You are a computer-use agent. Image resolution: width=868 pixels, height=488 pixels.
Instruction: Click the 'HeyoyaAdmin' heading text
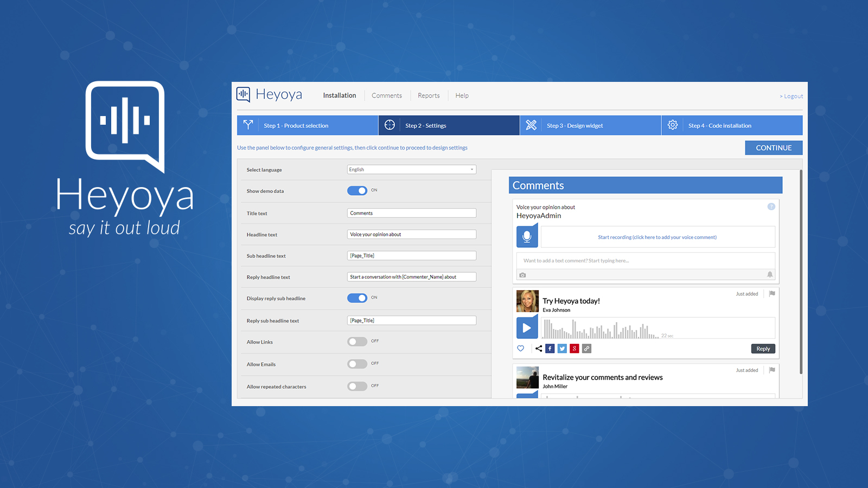[539, 216]
